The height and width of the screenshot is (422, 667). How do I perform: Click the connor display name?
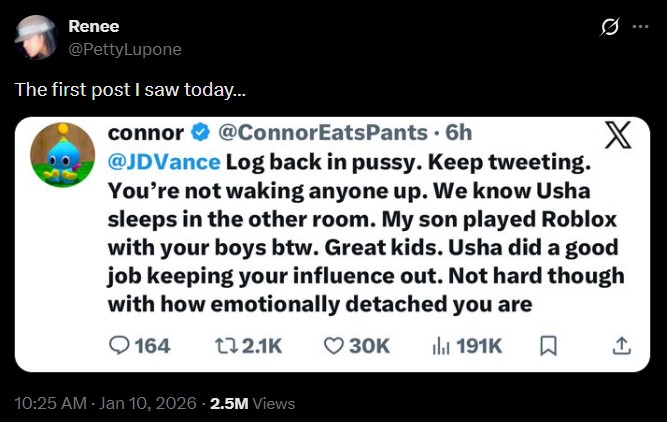click(145, 133)
